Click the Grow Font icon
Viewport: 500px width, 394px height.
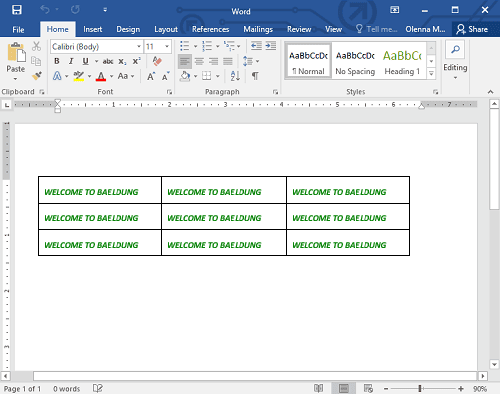[x=151, y=76]
